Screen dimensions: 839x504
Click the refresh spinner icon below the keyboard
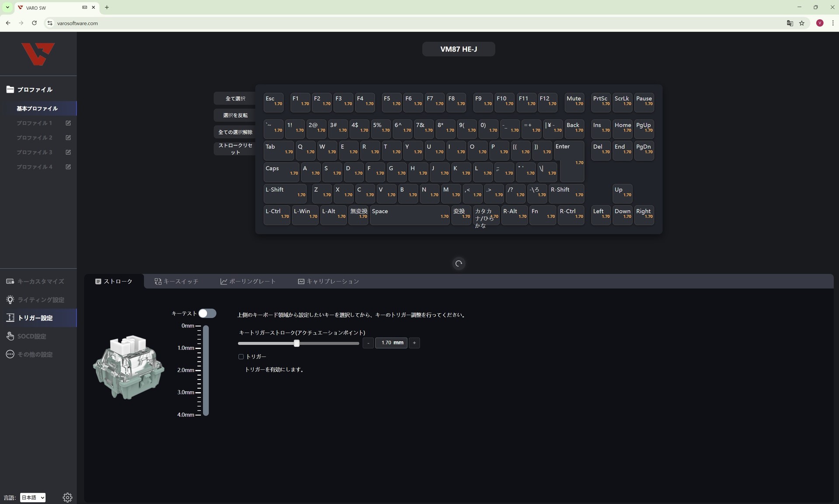point(459,264)
